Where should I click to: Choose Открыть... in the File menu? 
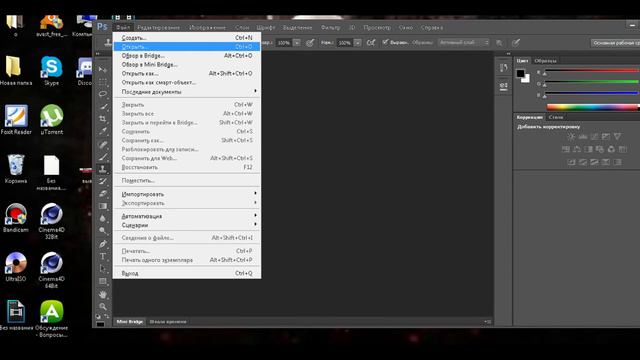(187, 47)
